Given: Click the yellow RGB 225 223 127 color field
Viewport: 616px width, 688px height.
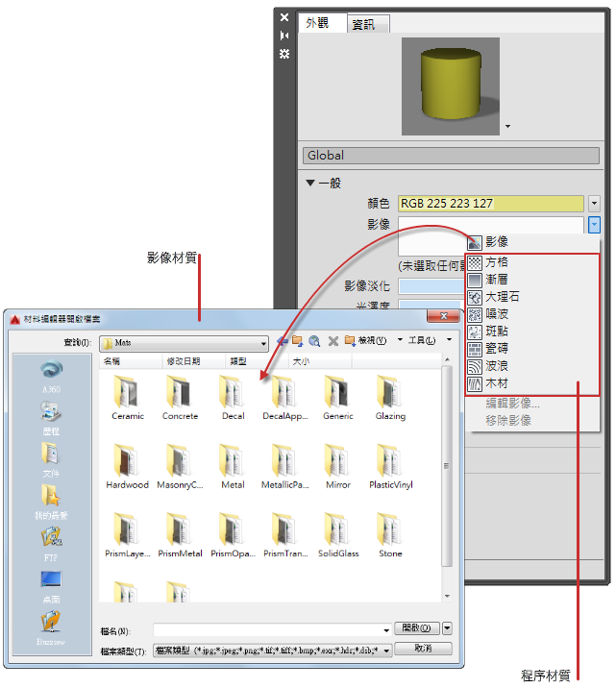Looking at the screenshot, I should [x=490, y=204].
